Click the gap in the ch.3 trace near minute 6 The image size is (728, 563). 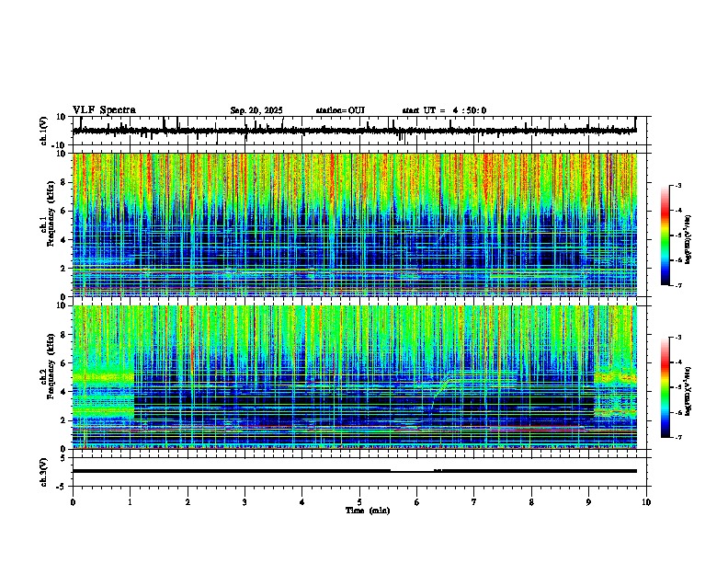(x=413, y=471)
